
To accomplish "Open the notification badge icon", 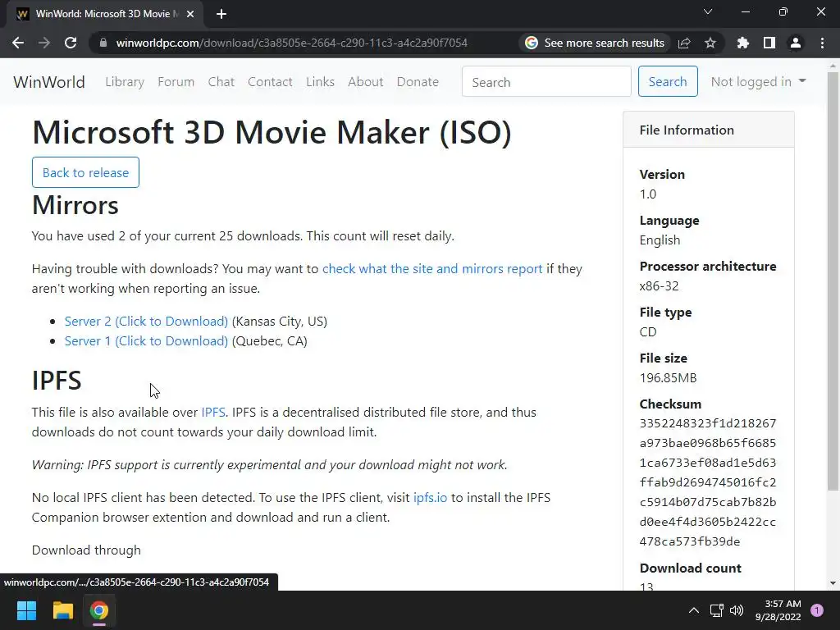I will [817, 610].
